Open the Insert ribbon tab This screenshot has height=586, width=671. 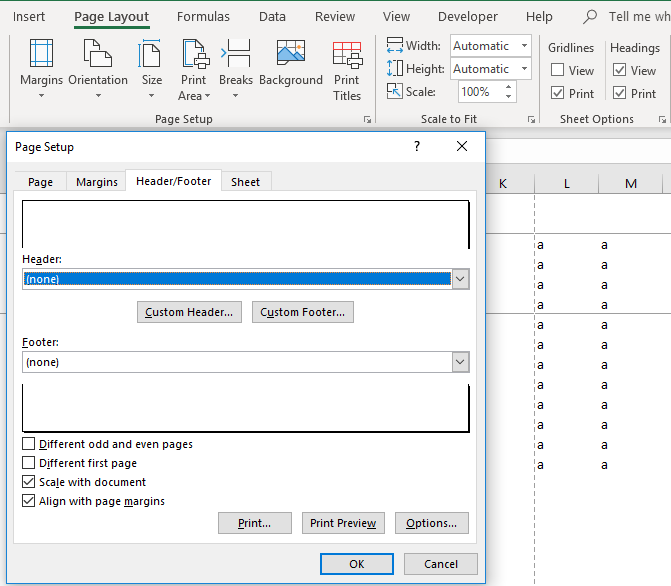(29, 17)
